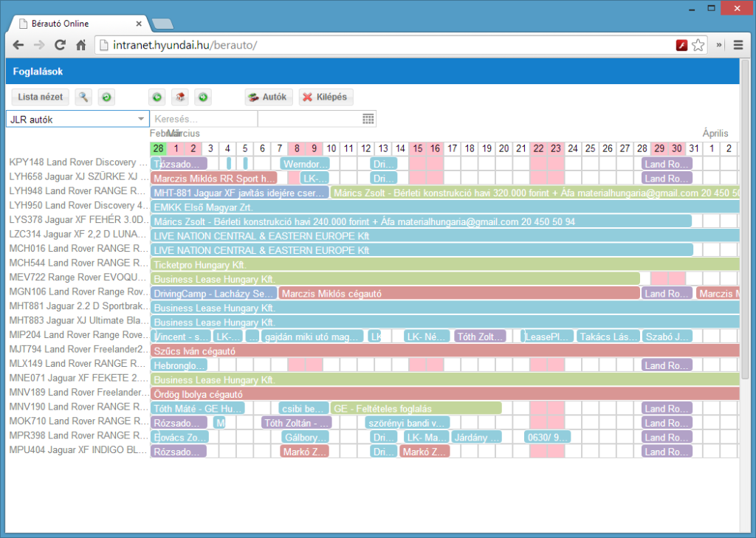Select the MEV722 Range Rover EVOQU row
Screen dimensions: 756x538
pyautogui.click(x=78, y=277)
